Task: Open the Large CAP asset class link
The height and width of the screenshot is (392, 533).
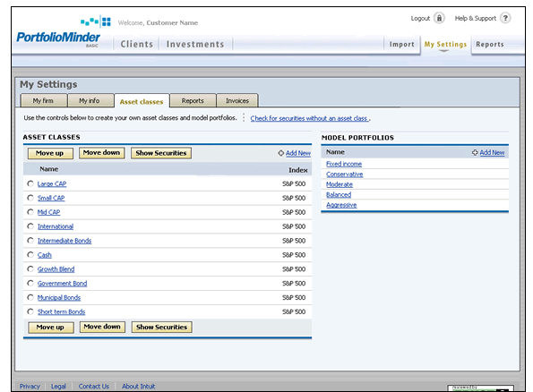Action: pos(52,183)
